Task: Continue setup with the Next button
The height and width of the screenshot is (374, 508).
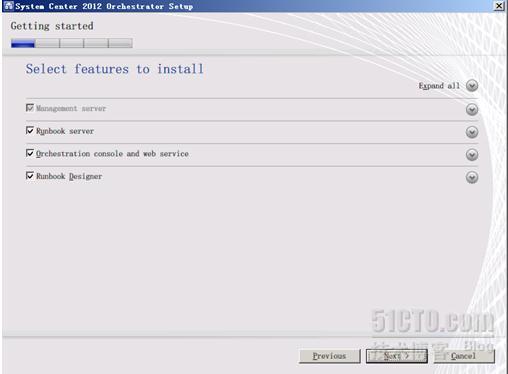Action: pos(397,356)
